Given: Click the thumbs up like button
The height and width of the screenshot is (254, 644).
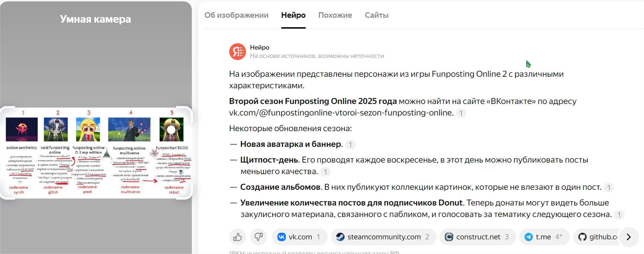Looking at the screenshot, I should (x=238, y=237).
